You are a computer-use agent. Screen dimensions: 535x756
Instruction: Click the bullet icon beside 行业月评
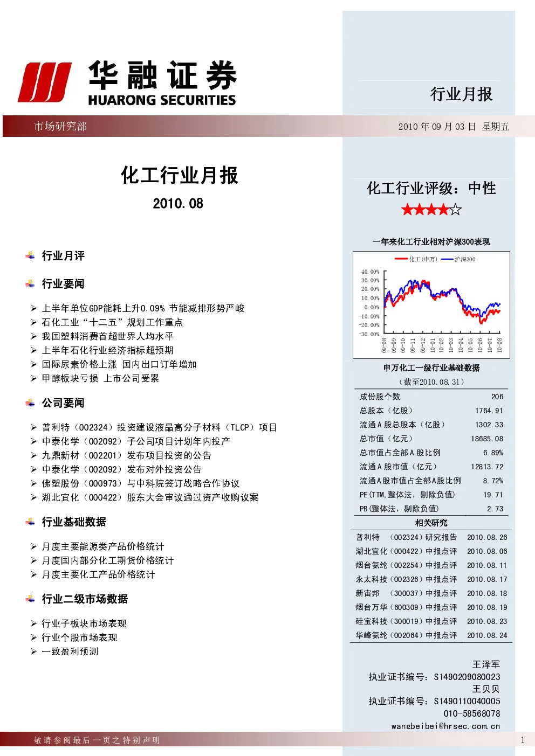[30, 255]
